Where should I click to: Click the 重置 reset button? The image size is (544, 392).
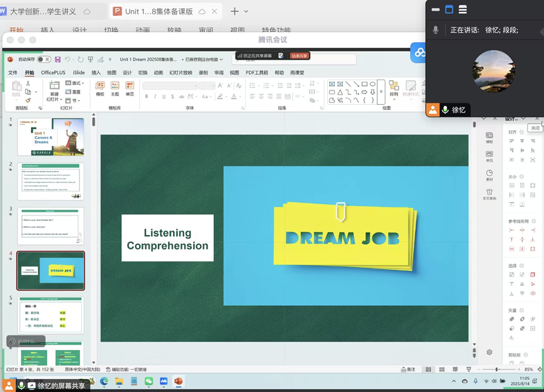pos(74,92)
